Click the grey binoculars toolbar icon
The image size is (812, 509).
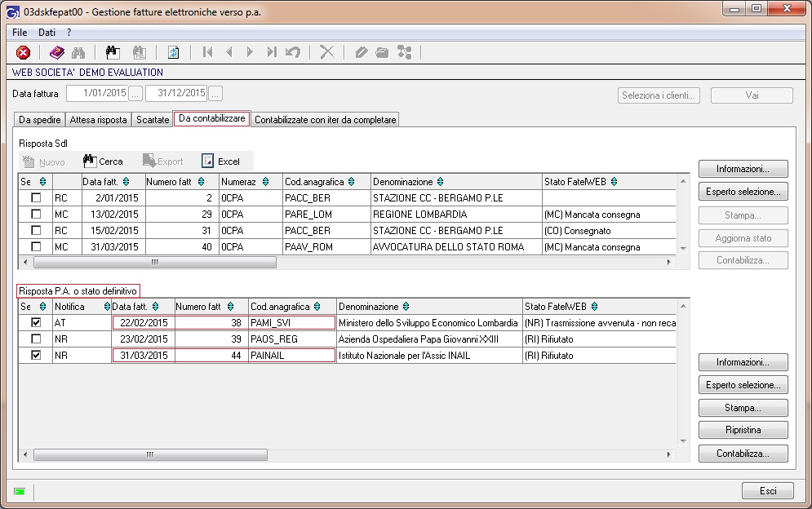[78, 52]
